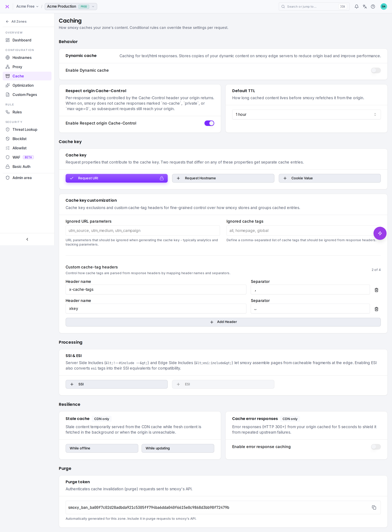Viewport: 392px width, 532px height.
Task: Enable Cookie Value cache key
Action: click(330, 178)
